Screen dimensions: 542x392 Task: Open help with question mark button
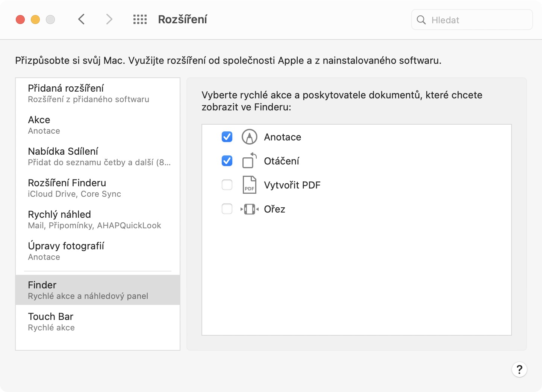point(519,369)
